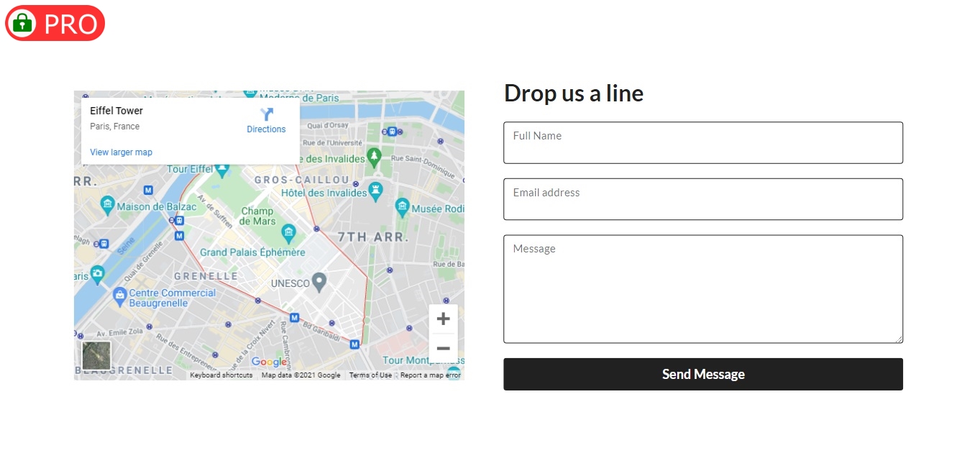Open View larger map link
Image resolution: width=980 pixels, height=471 pixels.
[x=121, y=152]
